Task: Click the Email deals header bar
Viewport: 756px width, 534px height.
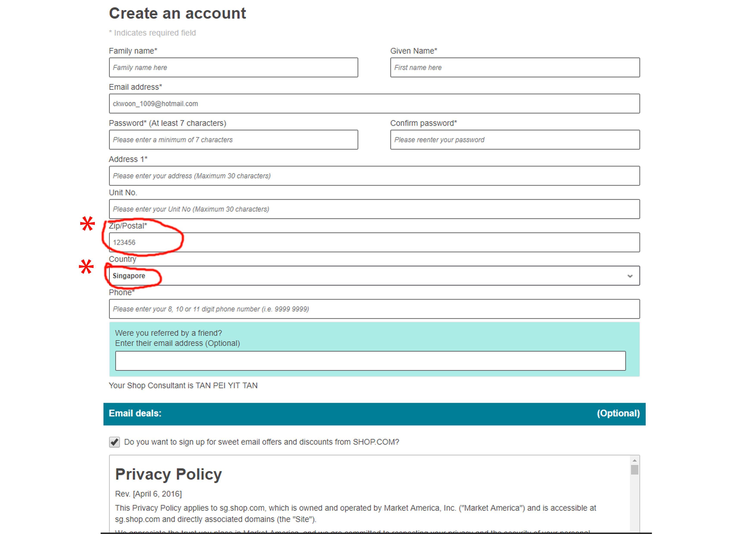Action: tap(374, 414)
